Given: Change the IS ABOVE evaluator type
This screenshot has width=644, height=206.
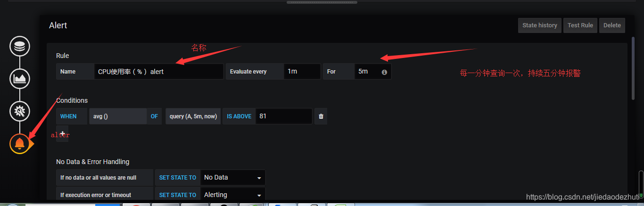Looking at the screenshot, I should [x=239, y=116].
